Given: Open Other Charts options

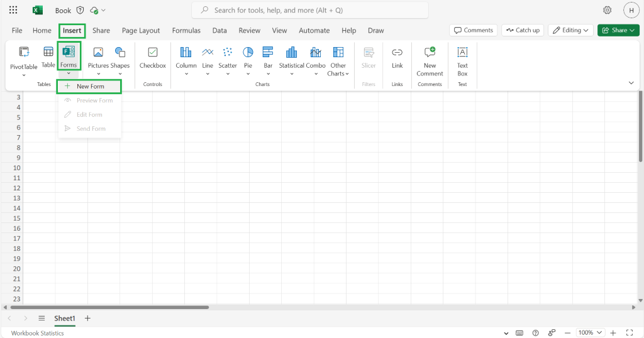Looking at the screenshot, I should [338, 61].
